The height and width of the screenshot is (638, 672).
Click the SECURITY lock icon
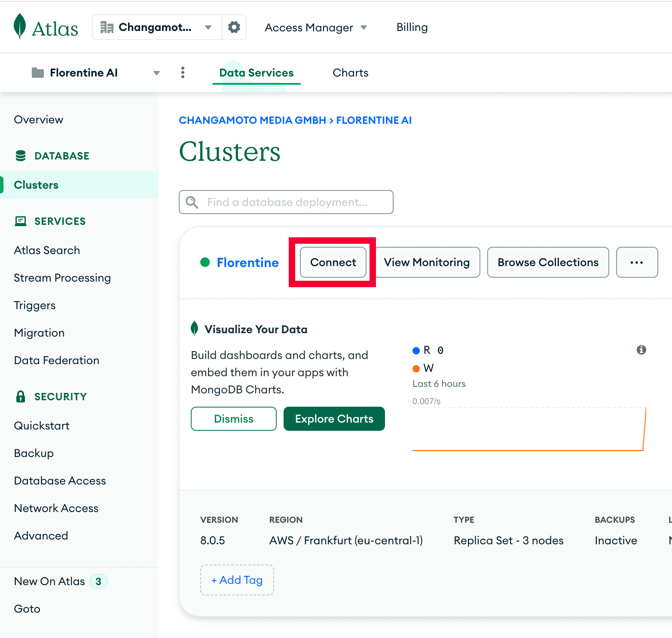coord(21,396)
